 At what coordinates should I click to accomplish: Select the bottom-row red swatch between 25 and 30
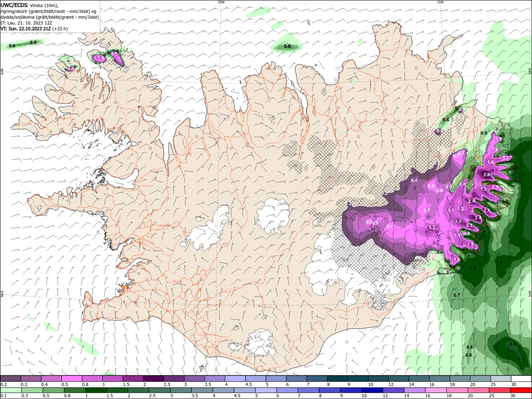click(x=499, y=390)
